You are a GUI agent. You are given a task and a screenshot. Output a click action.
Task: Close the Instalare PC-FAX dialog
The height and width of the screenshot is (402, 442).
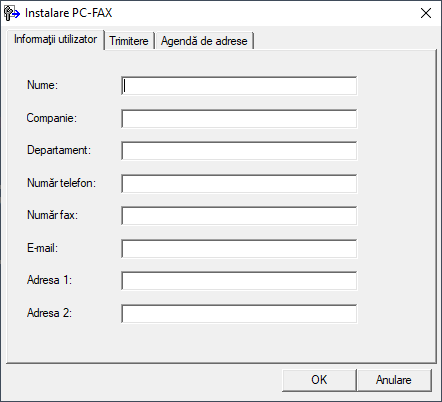pos(426,13)
